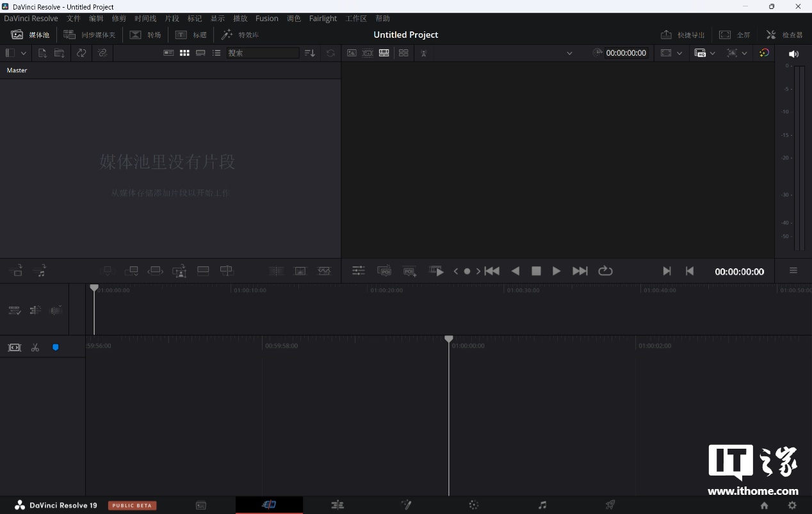Toggle the audio mute speaker icon
Image resolution: width=812 pixels, height=514 pixels.
tap(793, 54)
